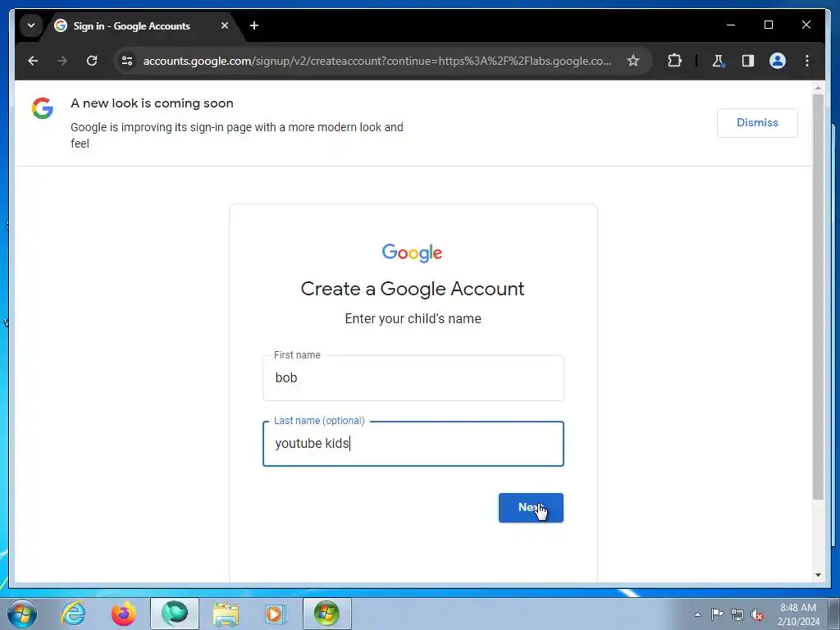Click the address bar URL
This screenshot has width=840, height=630.
coord(377,61)
